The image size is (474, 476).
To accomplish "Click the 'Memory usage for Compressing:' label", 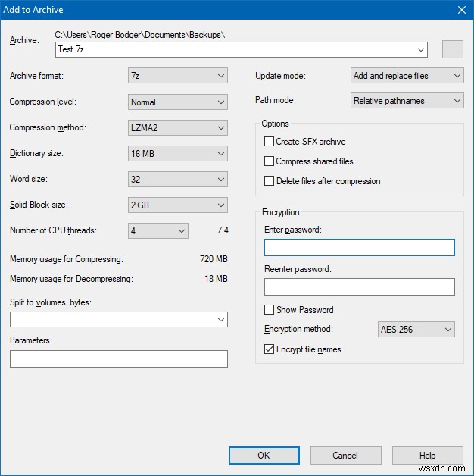I will (67, 259).
